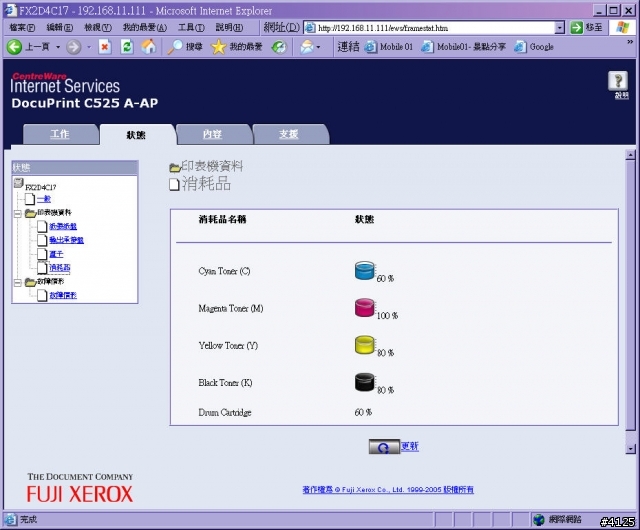Select the FX2D4C17 printer root node
This screenshot has height=530, width=640.
click(40, 187)
